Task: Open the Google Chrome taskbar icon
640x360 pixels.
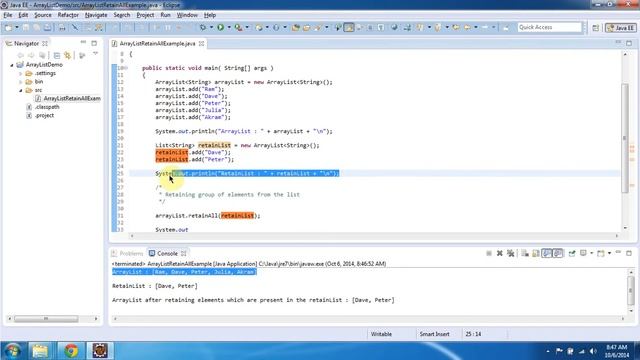Action: (71, 351)
